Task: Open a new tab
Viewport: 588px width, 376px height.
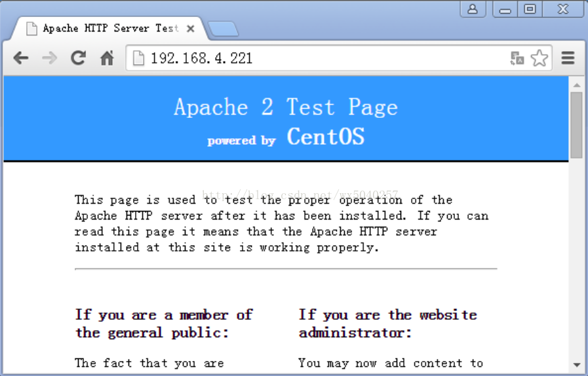Action: click(223, 29)
